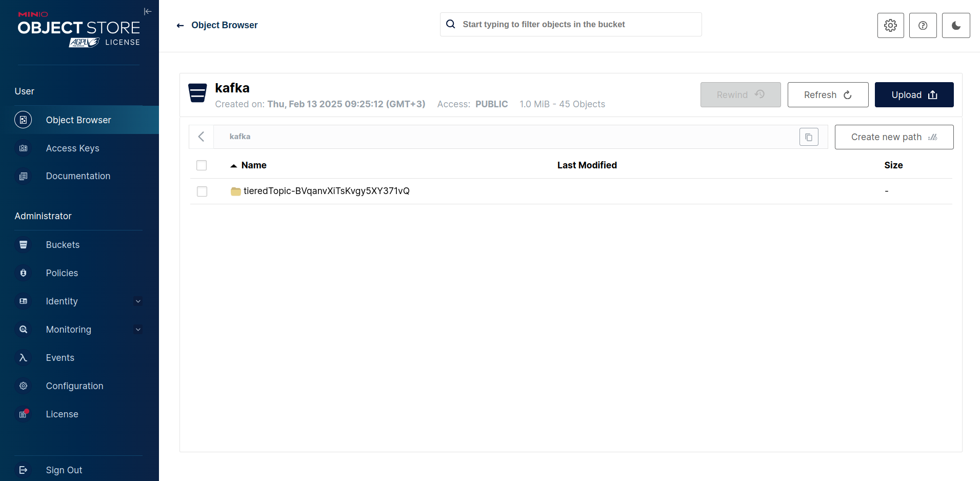The width and height of the screenshot is (980, 481).
Task: Click the Sign Out icon
Action: [x=23, y=470]
